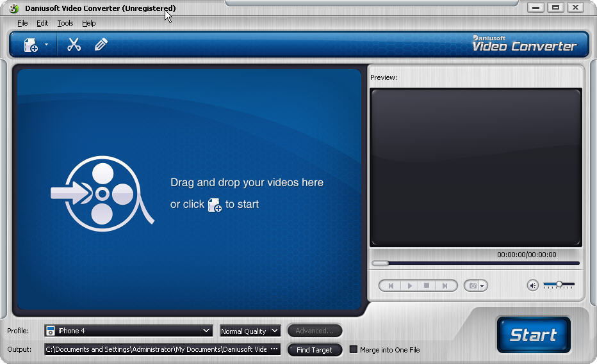597x364 pixels.
Task: Expand snapshot options arrow
Action: pos(482,286)
